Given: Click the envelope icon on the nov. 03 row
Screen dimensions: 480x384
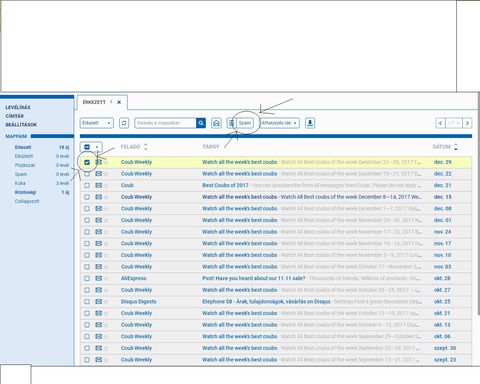Looking at the screenshot, I should click(x=99, y=267).
